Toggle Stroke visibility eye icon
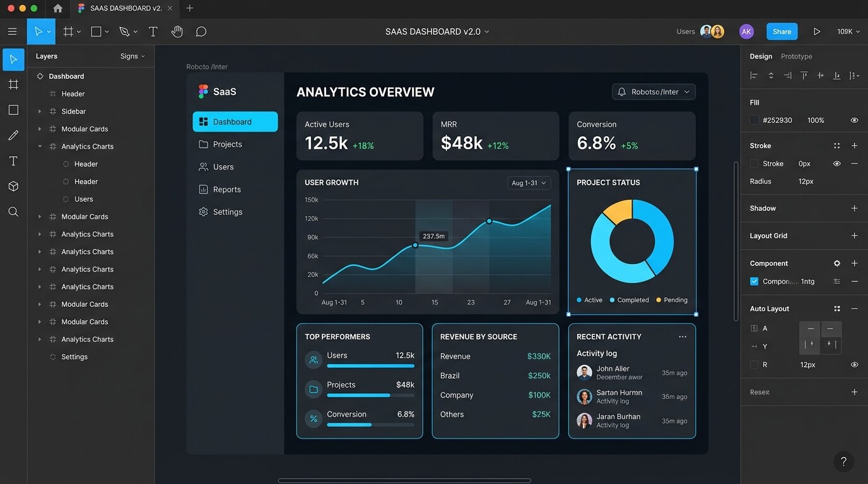Screen dimensions: 868x484 837,163
